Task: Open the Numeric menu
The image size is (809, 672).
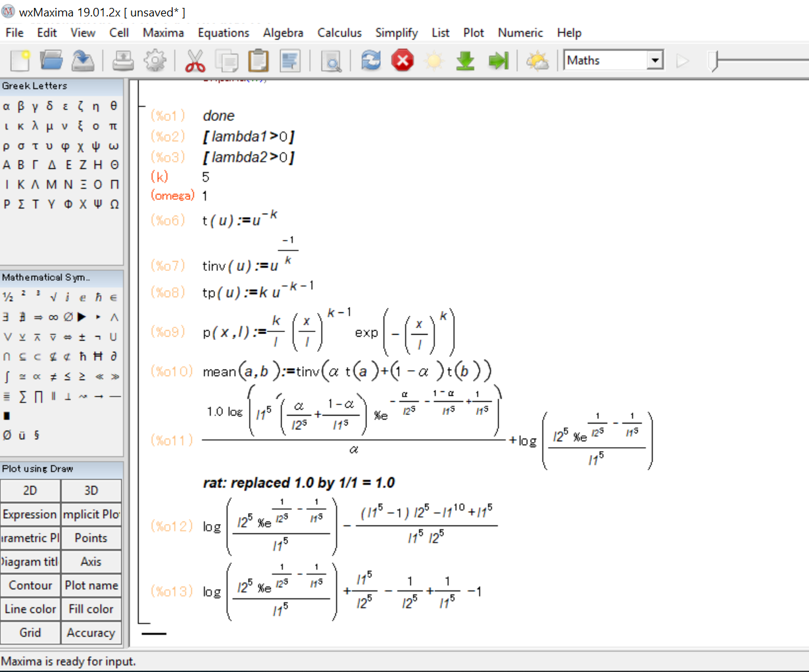Action: point(520,32)
